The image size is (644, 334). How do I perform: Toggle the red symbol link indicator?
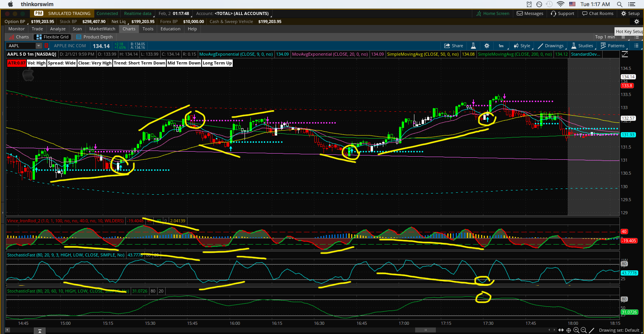pyautogui.click(x=46, y=46)
